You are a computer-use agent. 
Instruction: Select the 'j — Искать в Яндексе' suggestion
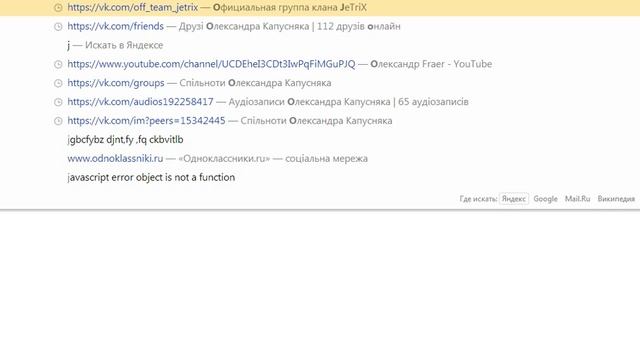pyautogui.click(x=320, y=45)
